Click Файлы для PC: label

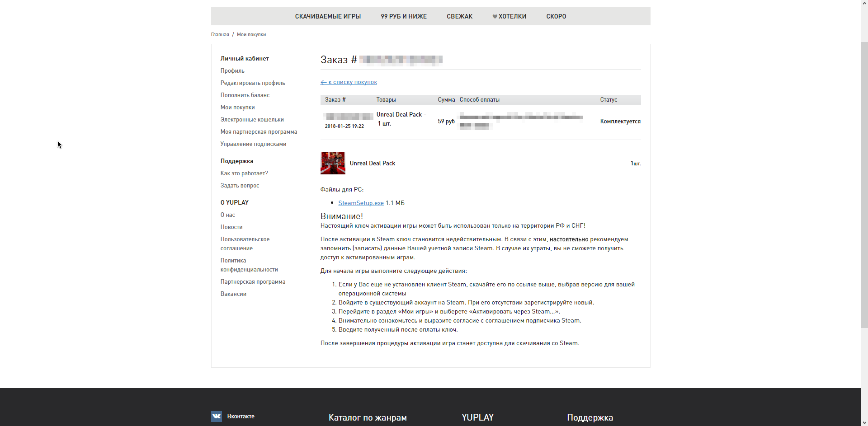pyautogui.click(x=342, y=189)
